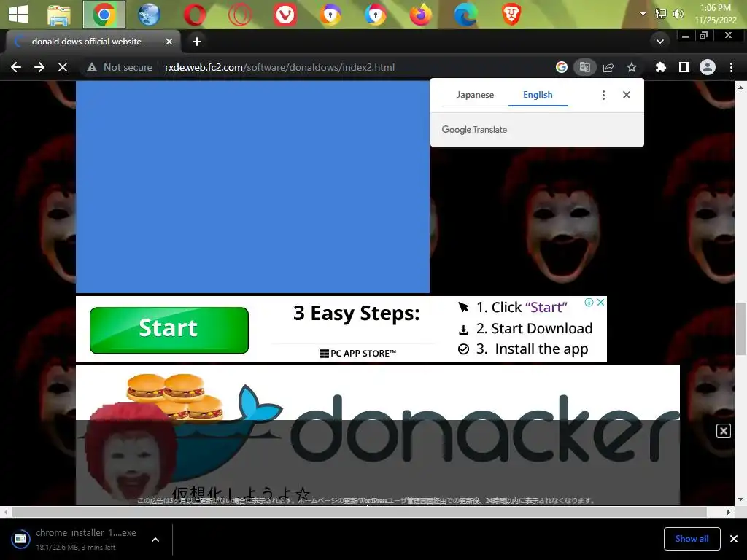Toggle the Translate page icon
Image resolution: width=747 pixels, height=560 pixels.
(584, 67)
